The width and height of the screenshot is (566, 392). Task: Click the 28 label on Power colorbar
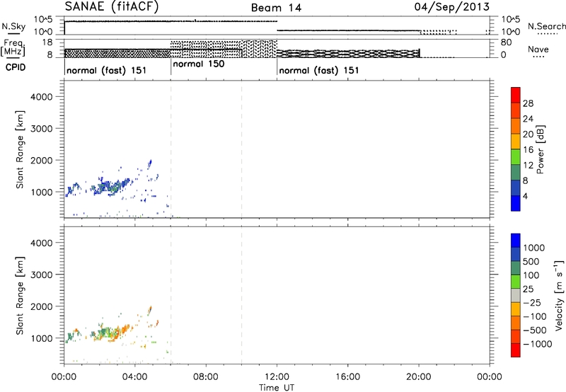tap(528, 103)
